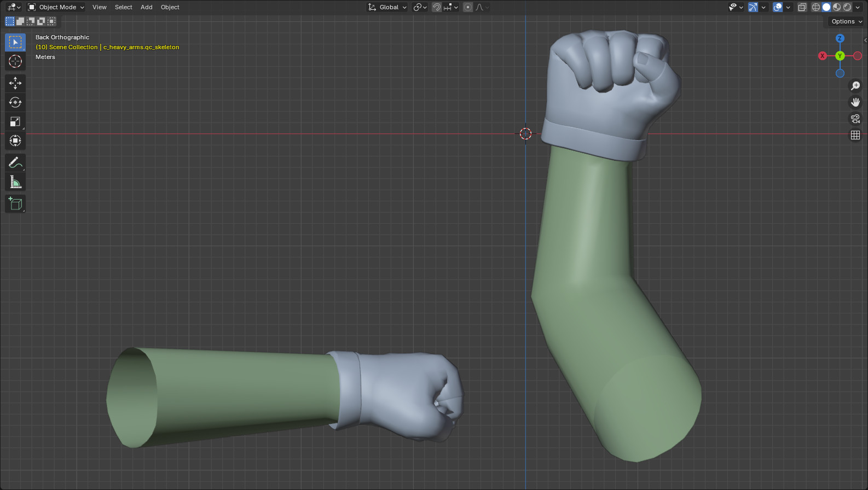Switch to wireframe viewport shading
868x490 pixels.
[x=816, y=7]
